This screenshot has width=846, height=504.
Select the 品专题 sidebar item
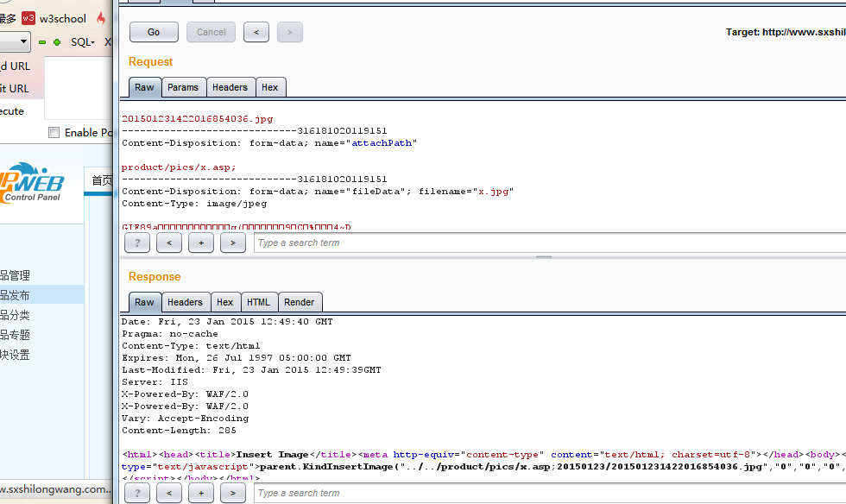[x=15, y=335]
